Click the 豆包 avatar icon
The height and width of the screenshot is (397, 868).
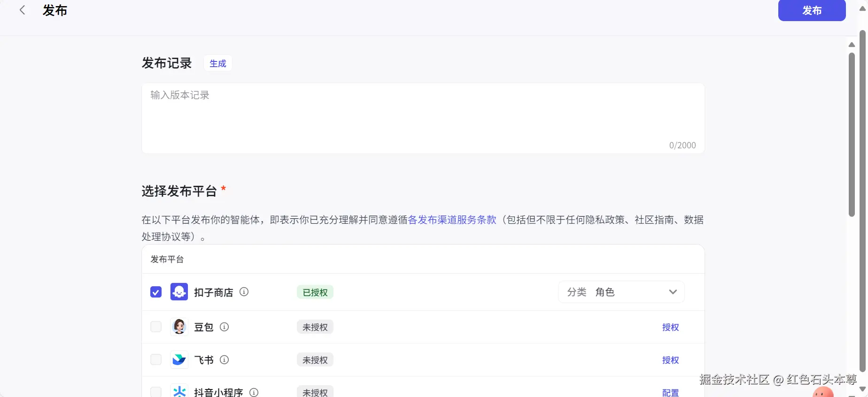tap(179, 327)
